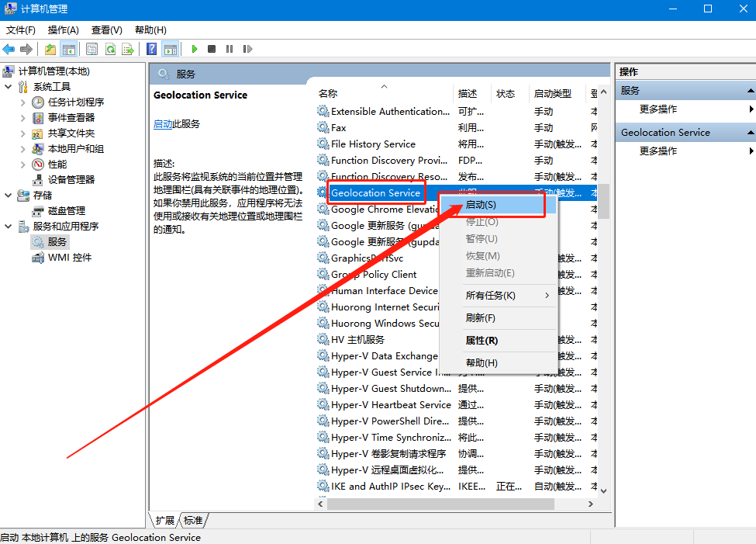
Task: Click the blue Back arrow in toolbar
Action: tap(9, 49)
